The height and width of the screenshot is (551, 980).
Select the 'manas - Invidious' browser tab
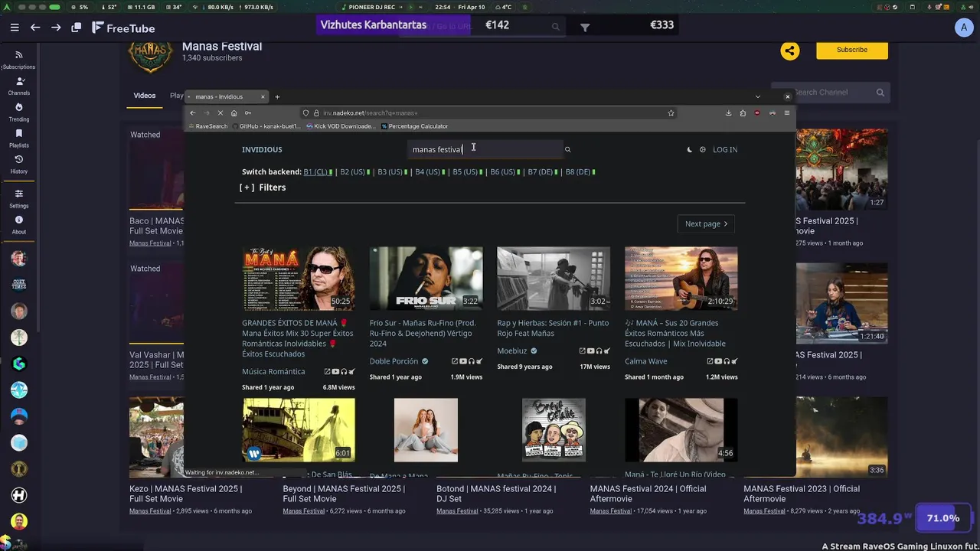click(x=227, y=96)
